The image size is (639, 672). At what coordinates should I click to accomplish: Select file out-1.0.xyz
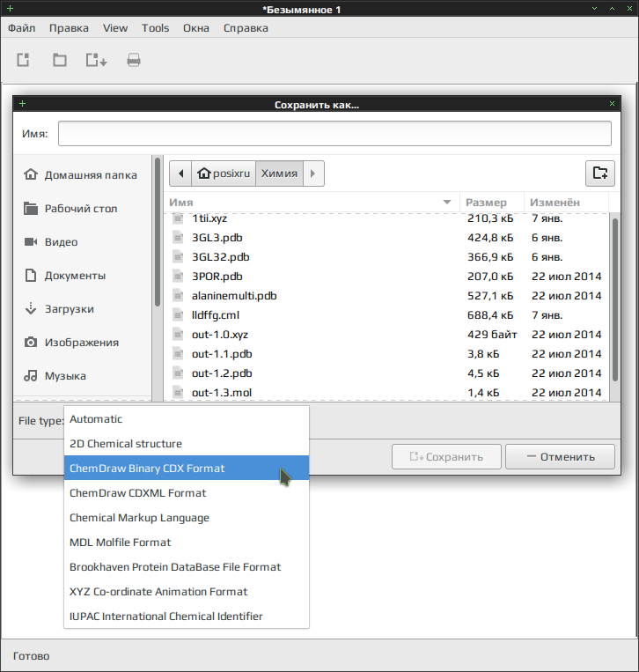tap(386, 335)
